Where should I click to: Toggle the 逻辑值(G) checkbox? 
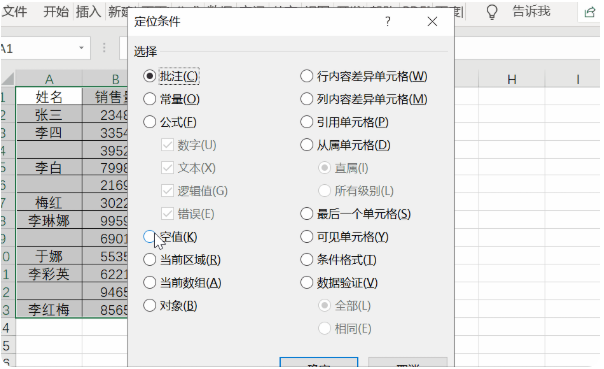(168, 191)
